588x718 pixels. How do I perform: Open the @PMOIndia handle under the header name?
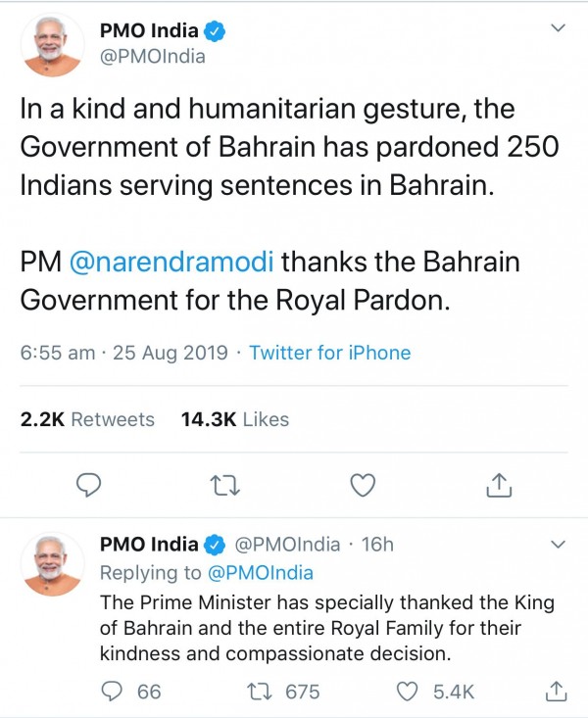click(153, 56)
